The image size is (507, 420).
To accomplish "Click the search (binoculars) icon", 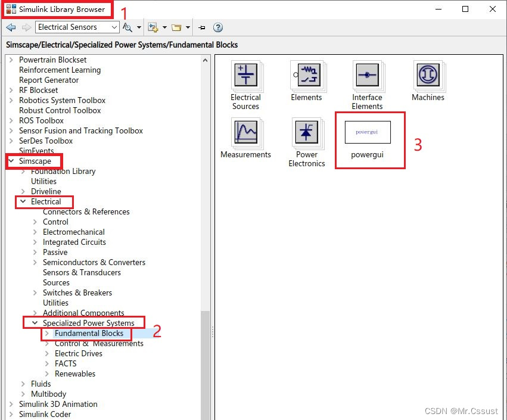I will tap(127, 27).
